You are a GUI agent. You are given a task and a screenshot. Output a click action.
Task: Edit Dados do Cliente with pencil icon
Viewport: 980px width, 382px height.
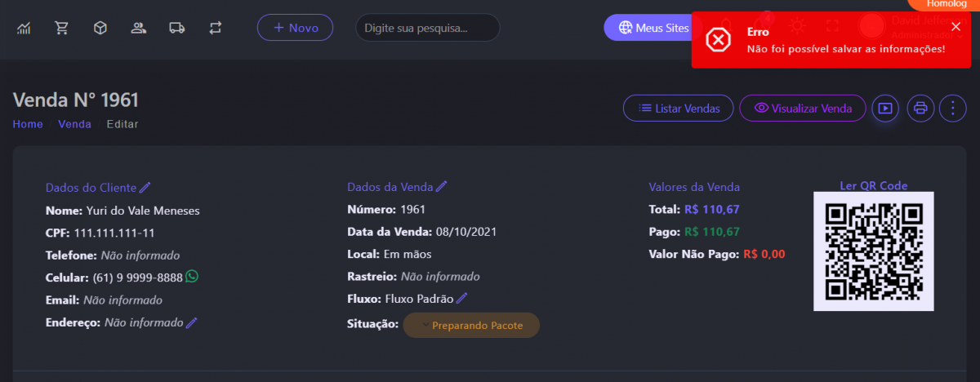145,187
